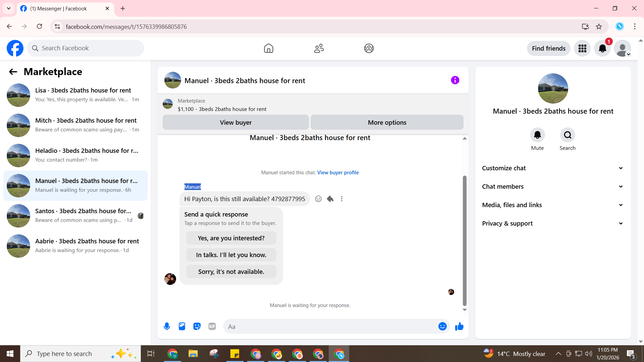Install app icon in address bar
The image size is (644, 362).
pyautogui.click(x=585, y=26)
